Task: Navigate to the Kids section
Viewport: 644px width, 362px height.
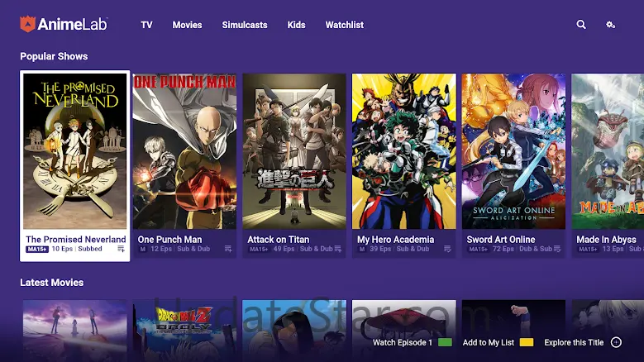Action: [x=296, y=25]
